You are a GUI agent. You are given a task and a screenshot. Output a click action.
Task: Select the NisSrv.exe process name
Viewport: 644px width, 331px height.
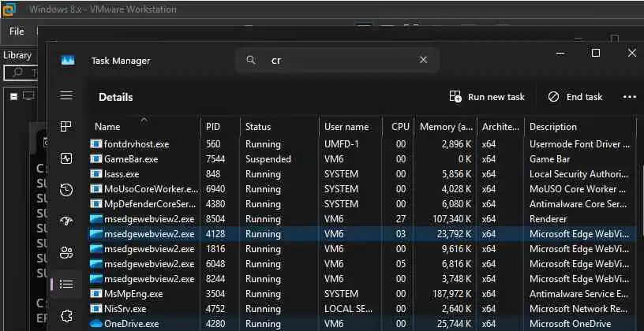[x=125, y=308]
